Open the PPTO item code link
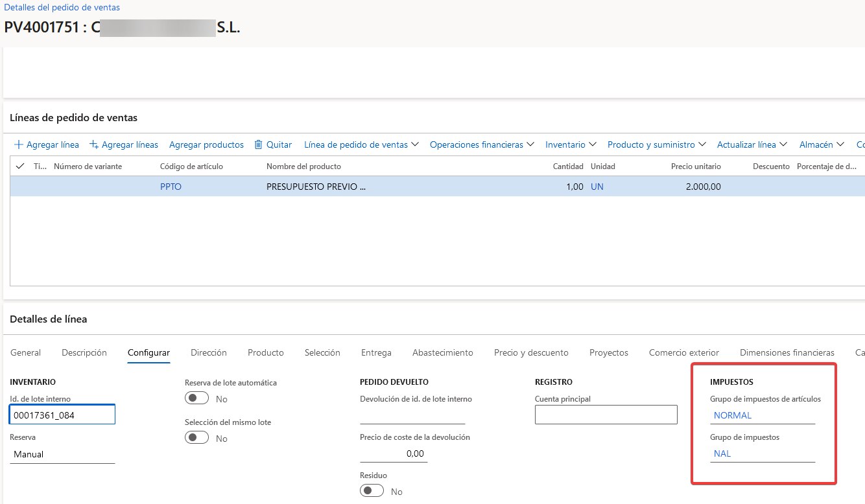865x504 pixels. tap(171, 187)
